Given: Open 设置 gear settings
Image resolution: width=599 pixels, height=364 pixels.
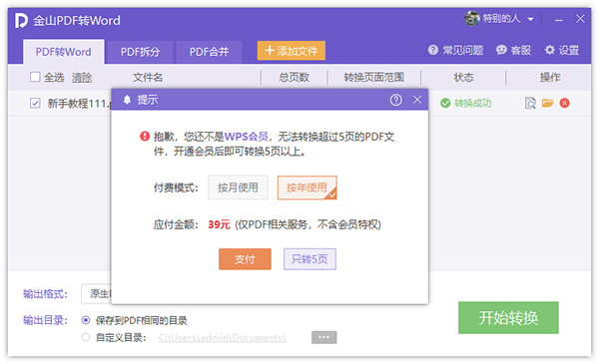Looking at the screenshot, I should click(x=561, y=50).
